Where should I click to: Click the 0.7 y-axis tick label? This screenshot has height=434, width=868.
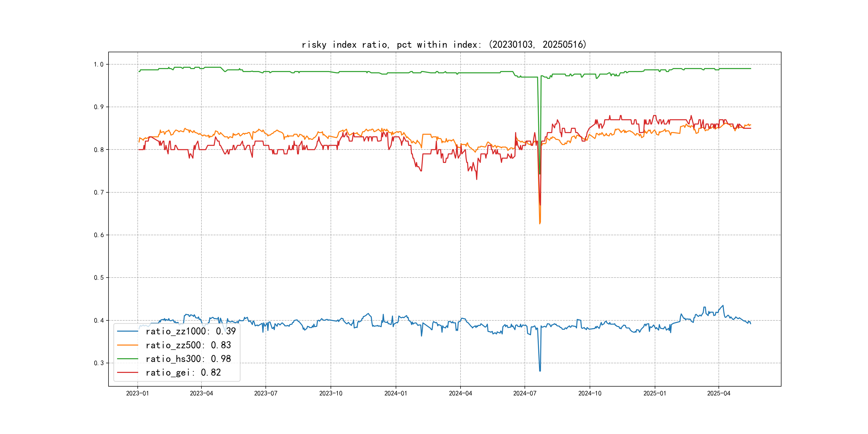99,192
